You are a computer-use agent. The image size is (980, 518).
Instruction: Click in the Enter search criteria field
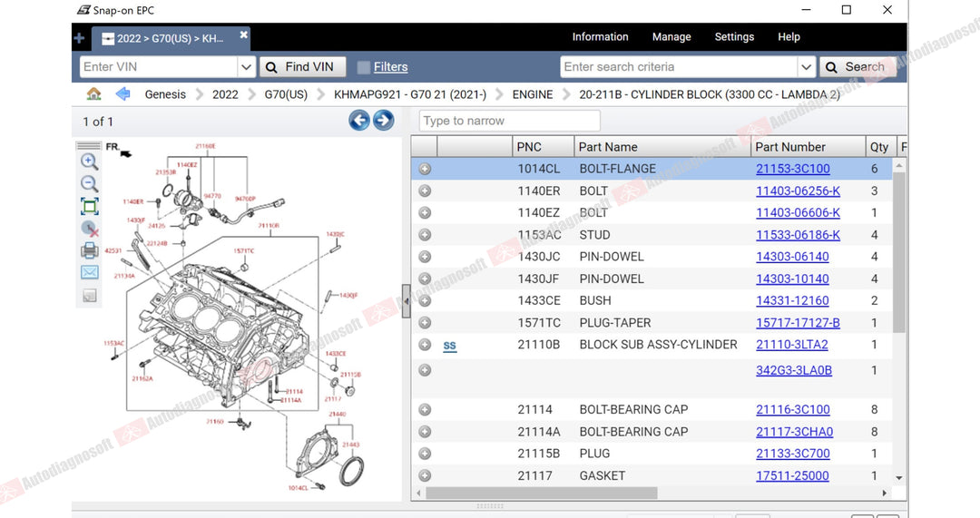(x=679, y=67)
